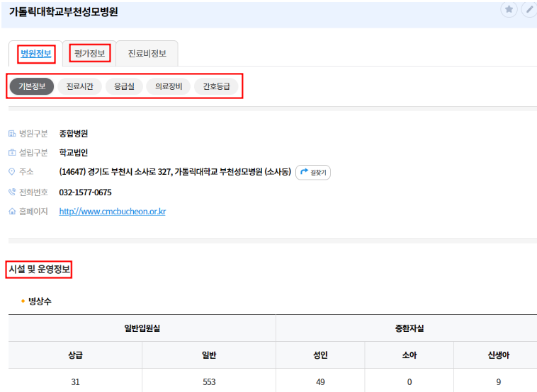The height and width of the screenshot is (392, 537).
Task: Click the 소아 column header
Action: click(409, 354)
